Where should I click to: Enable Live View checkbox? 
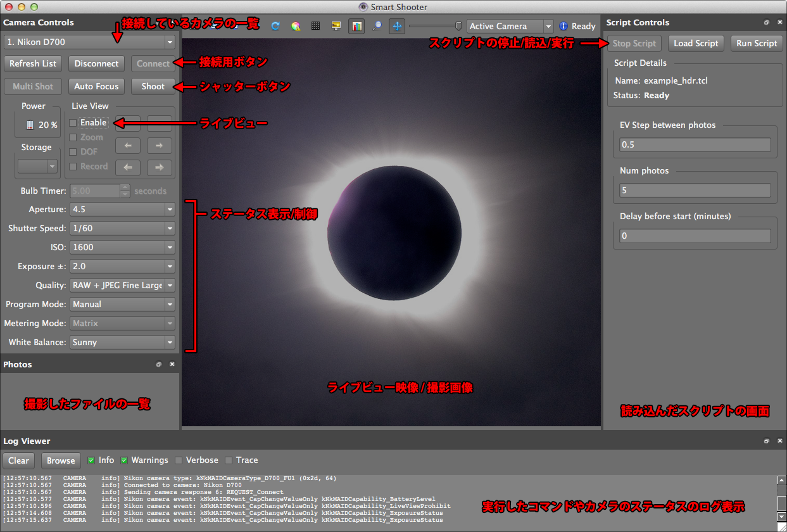pos(74,123)
